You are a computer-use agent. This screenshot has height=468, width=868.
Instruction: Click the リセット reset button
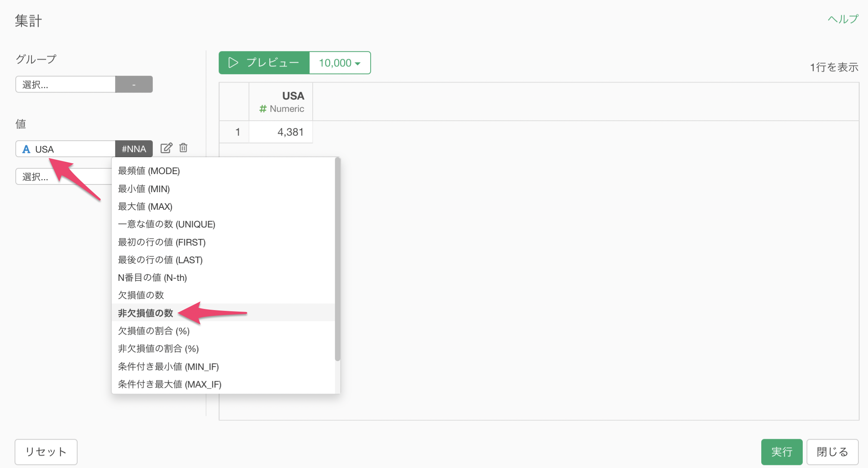[46, 451]
